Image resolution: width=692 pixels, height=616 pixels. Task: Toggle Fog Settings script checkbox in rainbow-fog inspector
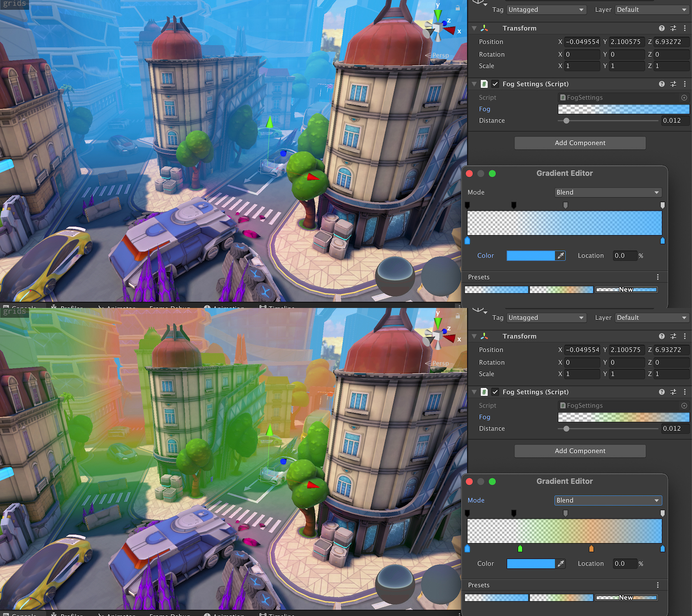coord(495,392)
